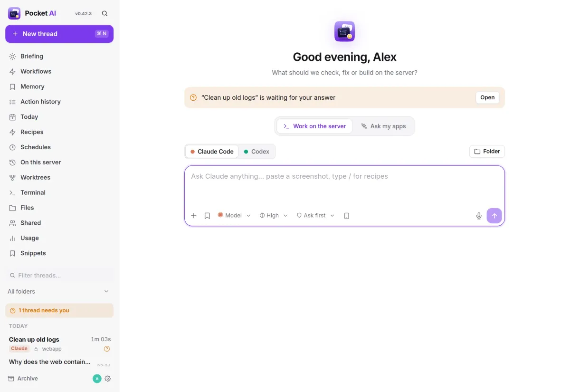The width and height of the screenshot is (570, 392).
Task: Click the phone device icon in composer
Action: 347,216
